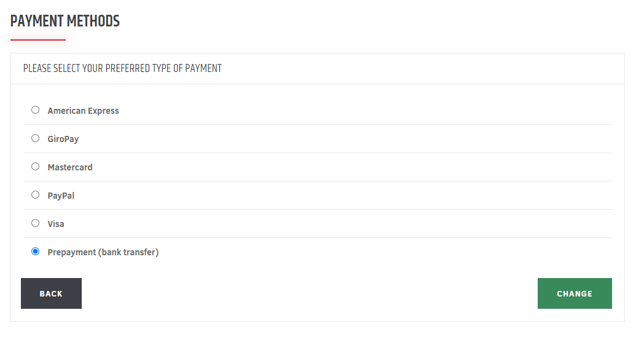Click the selected Prepayment radio button
Viewport: 644px width, 342px height.
pos(35,252)
